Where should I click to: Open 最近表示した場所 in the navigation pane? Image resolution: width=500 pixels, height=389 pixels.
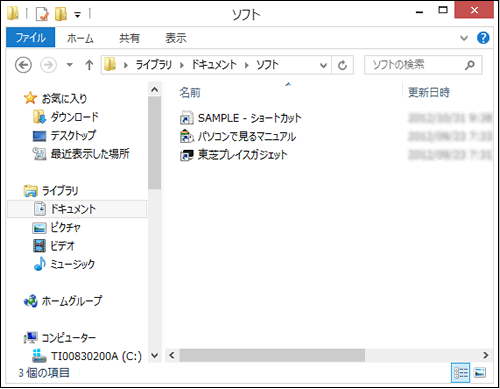[x=90, y=154]
